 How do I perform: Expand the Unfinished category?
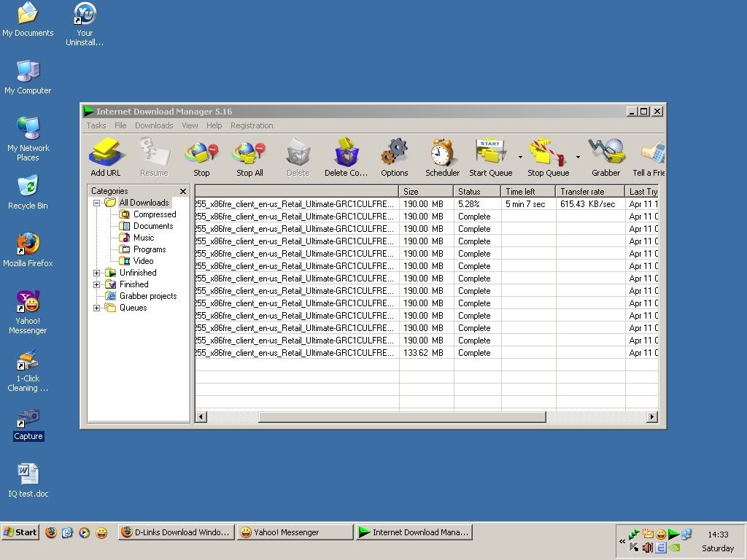coord(97,273)
